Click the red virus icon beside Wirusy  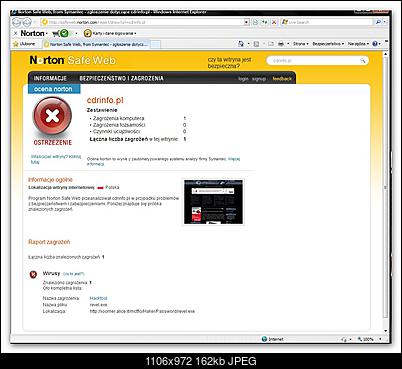tap(33, 275)
